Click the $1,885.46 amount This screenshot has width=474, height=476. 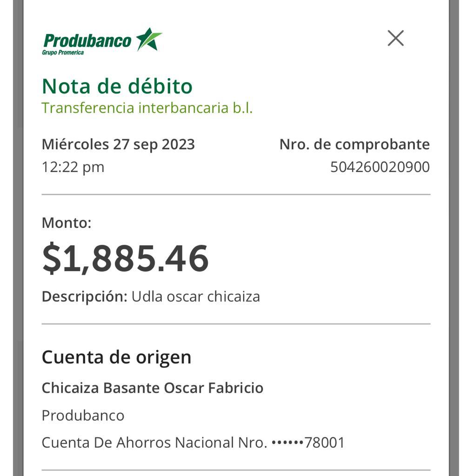(126, 258)
